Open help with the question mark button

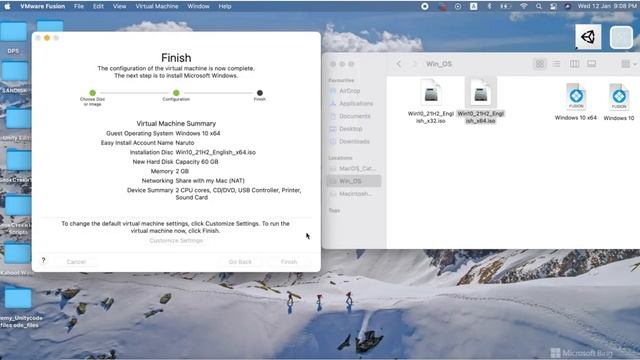43,260
